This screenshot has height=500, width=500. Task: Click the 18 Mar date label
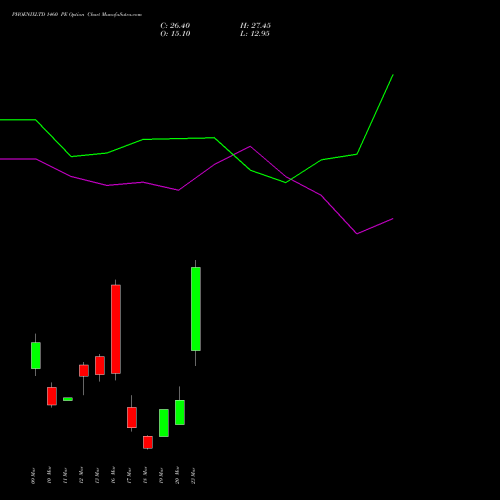point(145,475)
